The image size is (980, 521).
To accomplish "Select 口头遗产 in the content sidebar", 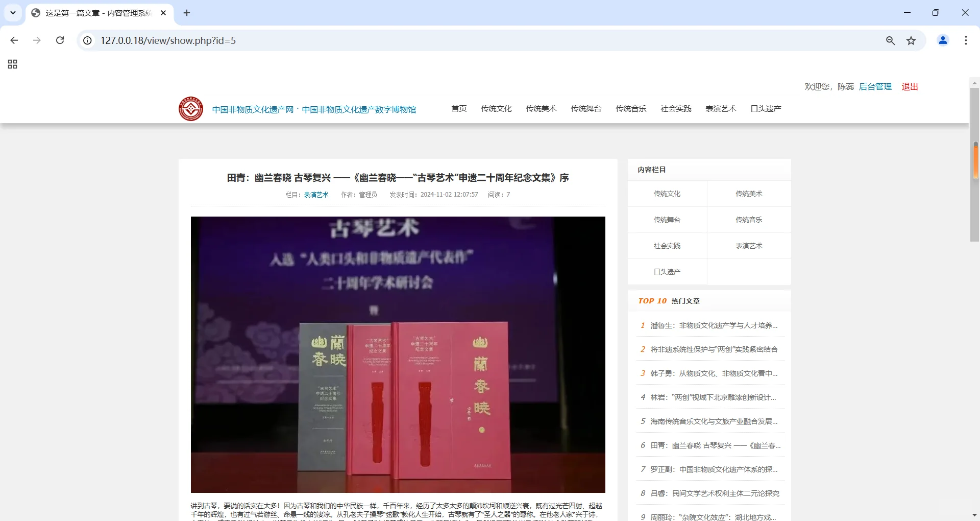I will click(x=667, y=271).
